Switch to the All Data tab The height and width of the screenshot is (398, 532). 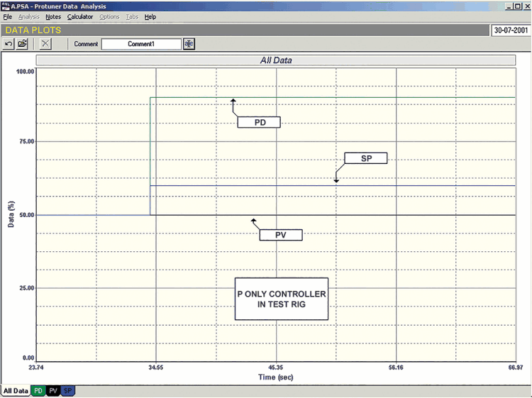pos(16,391)
